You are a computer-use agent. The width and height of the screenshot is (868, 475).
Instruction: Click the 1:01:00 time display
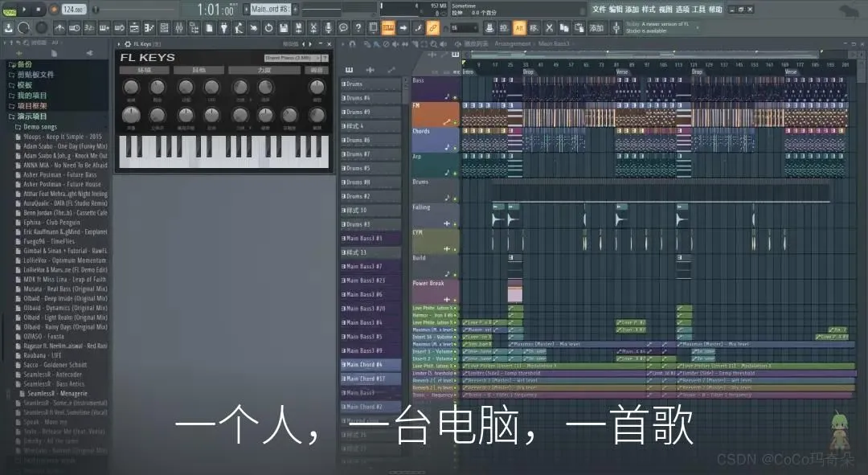[x=215, y=10]
